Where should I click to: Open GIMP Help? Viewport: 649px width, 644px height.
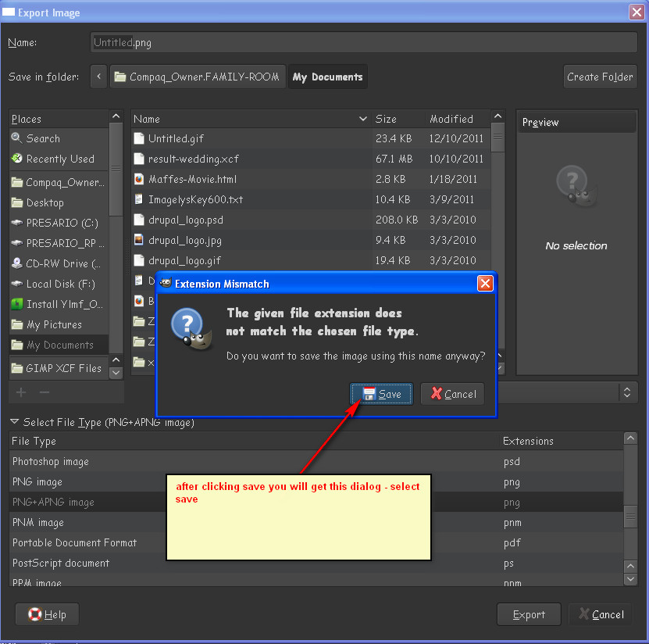point(47,614)
